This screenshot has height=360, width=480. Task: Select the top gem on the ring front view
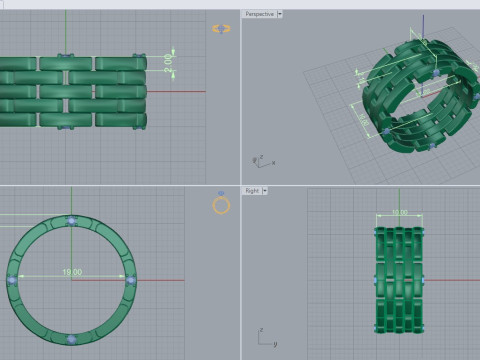pyautogui.click(x=71, y=221)
